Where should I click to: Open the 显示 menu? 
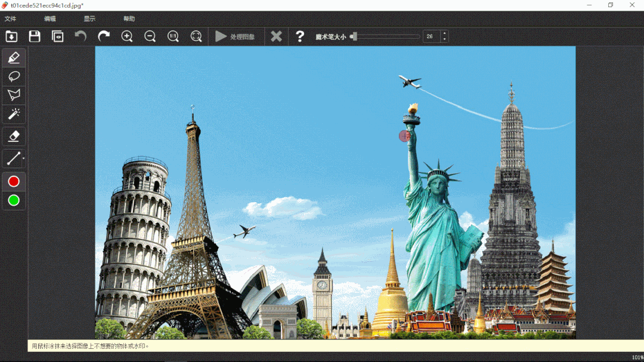click(89, 19)
